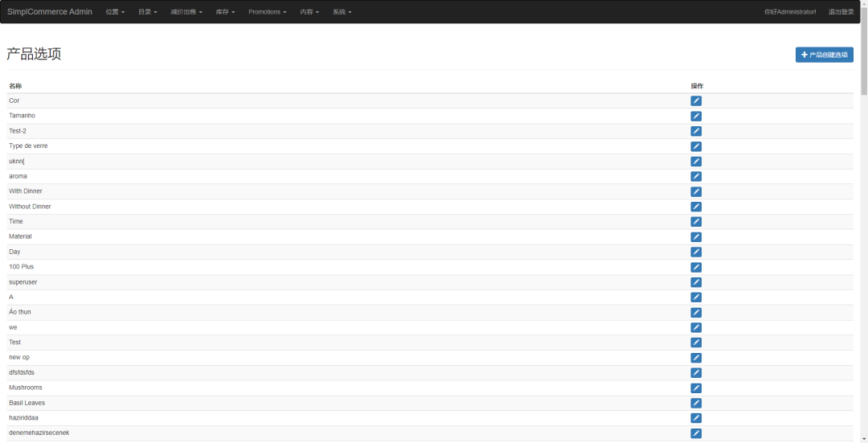Viewport: 868px width, 443px height.
Task: Click the Basil Leaves text
Action: [27, 403]
